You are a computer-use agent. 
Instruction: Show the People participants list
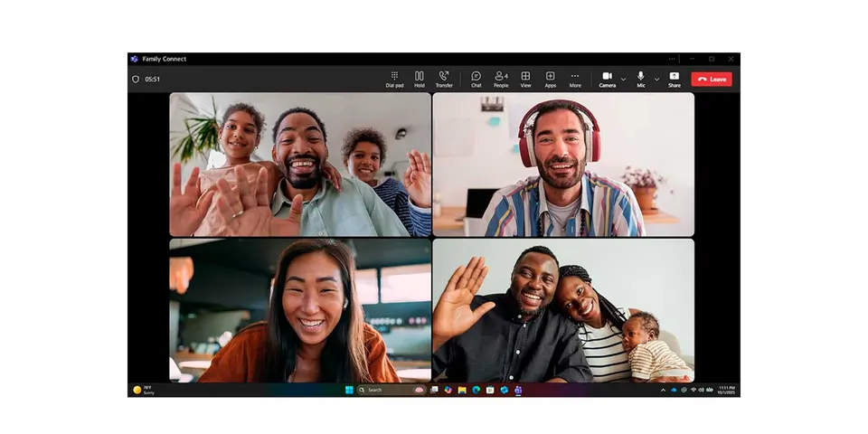pos(501,80)
